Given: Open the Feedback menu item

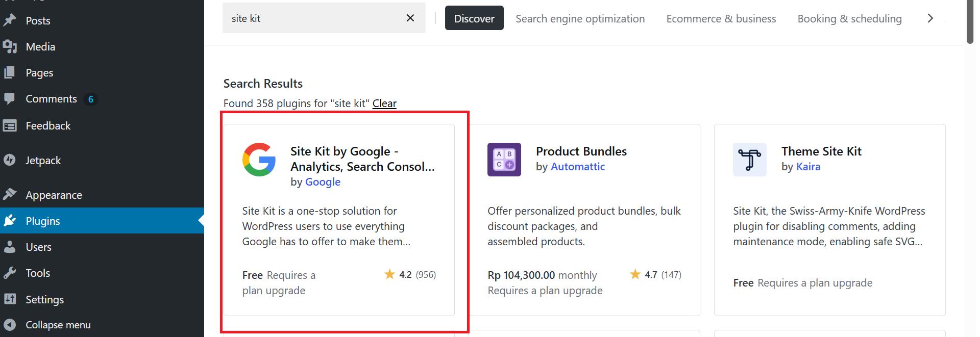Looking at the screenshot, I should [48, 125].
